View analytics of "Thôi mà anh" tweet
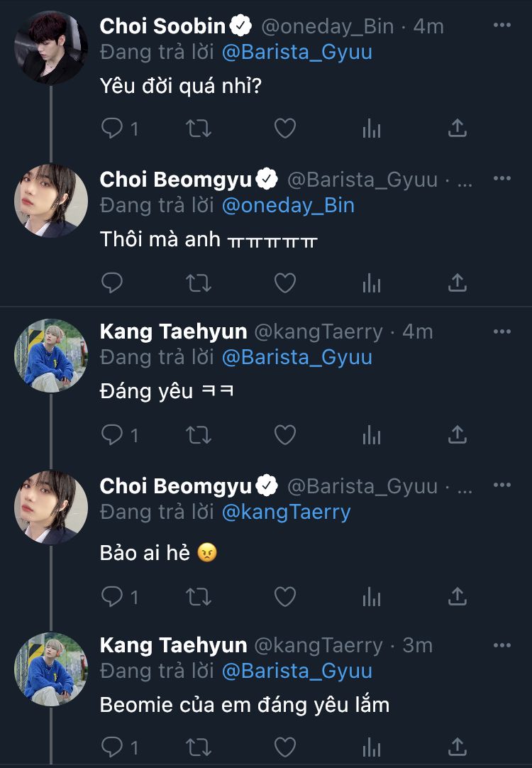 (372, 283)
